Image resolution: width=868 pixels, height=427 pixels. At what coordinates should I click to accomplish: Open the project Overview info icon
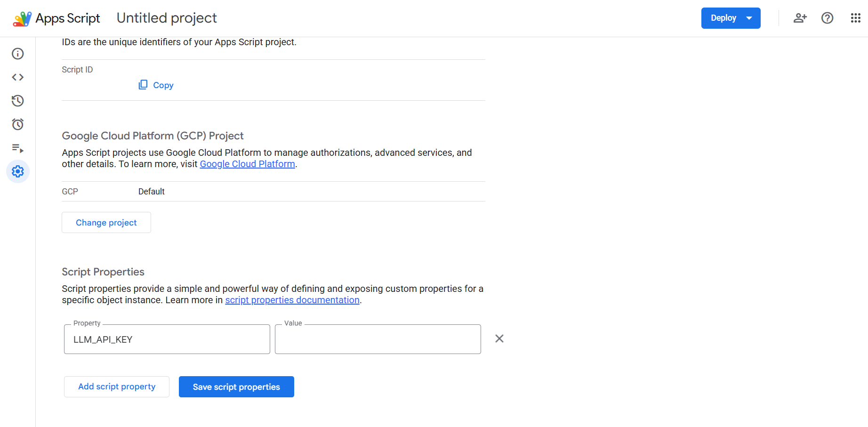tap(18, 54)
